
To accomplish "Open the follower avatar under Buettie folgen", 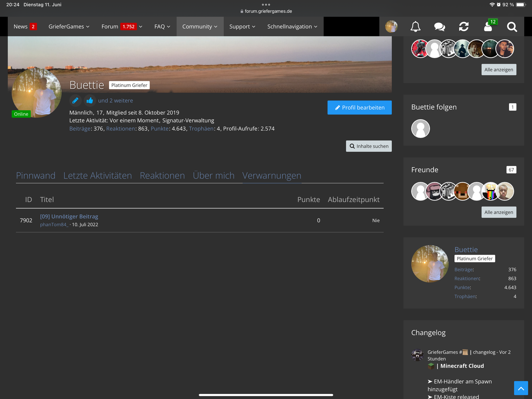I will (x=421, y=129).
